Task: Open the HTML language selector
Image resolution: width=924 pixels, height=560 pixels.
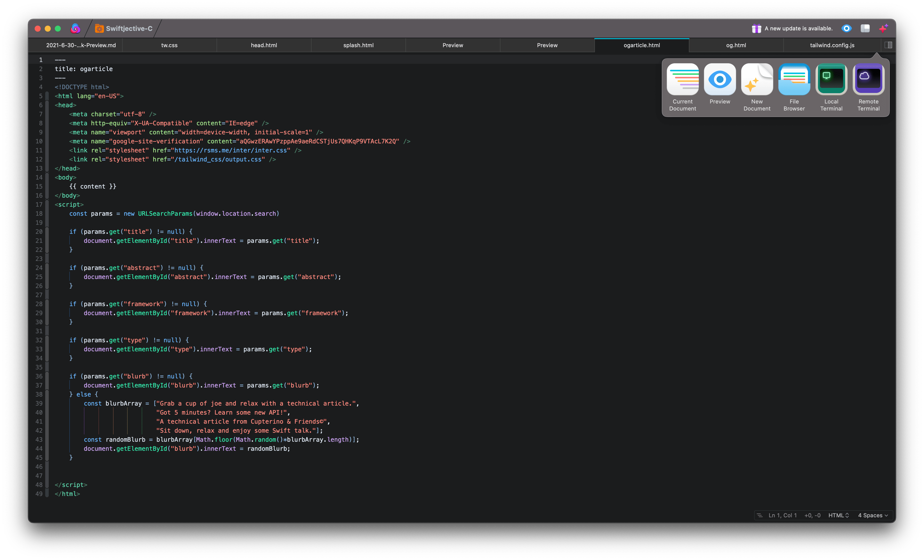Action: [839, 515]
